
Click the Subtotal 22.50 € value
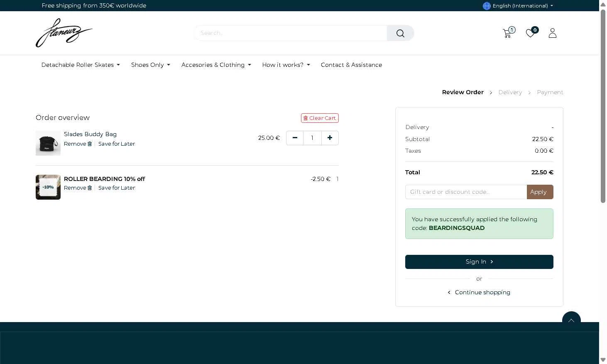[543, 139]
